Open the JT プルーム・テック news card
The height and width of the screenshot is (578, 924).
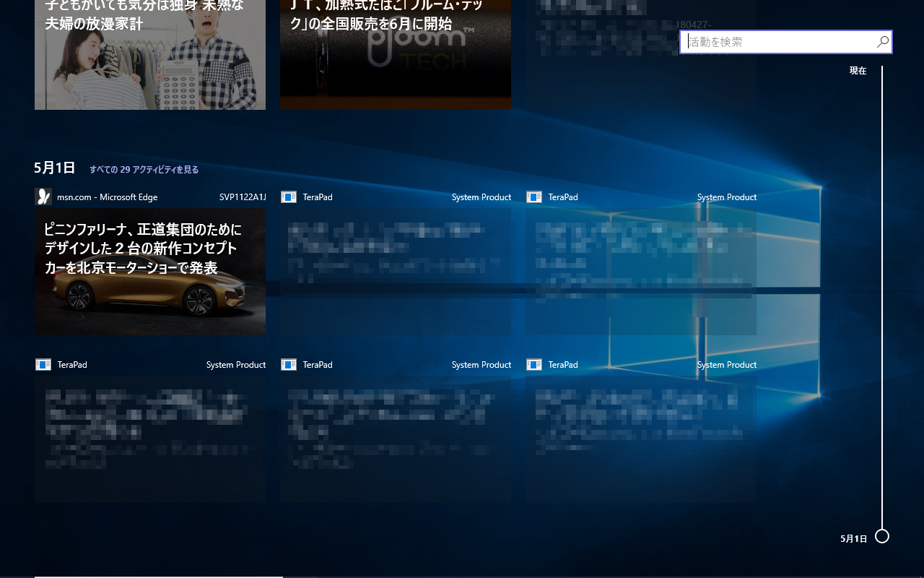[396, 55]
